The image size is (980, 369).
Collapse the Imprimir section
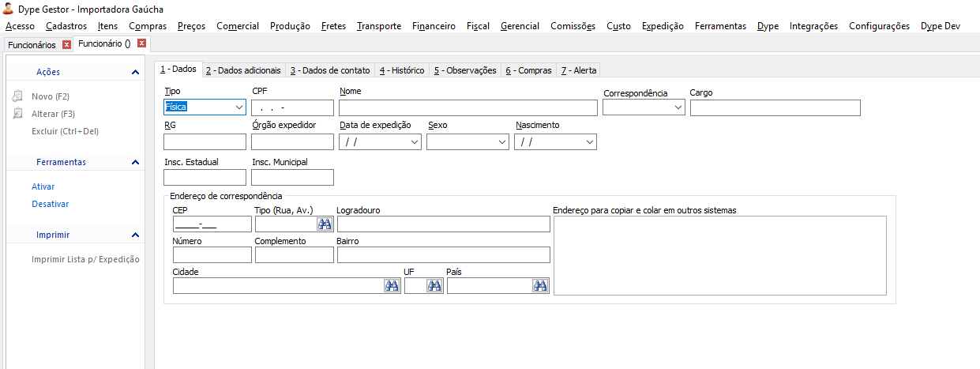[135, 235]
